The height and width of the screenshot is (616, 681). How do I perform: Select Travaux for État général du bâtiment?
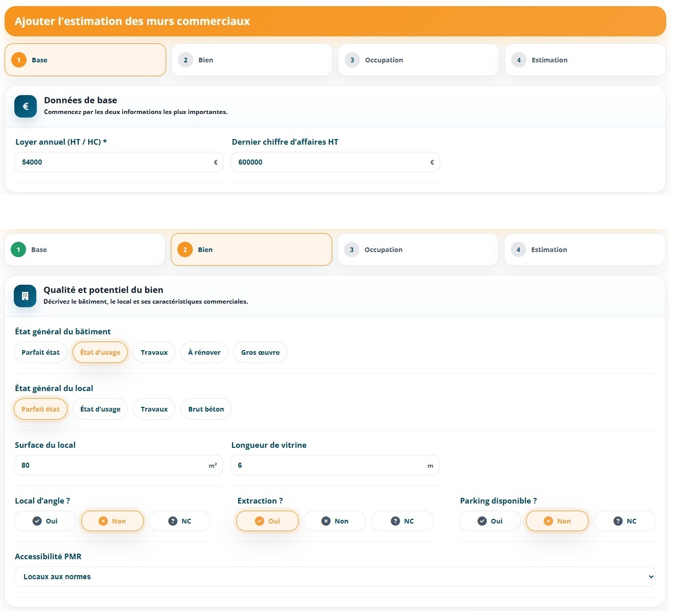tap(154, 352)
